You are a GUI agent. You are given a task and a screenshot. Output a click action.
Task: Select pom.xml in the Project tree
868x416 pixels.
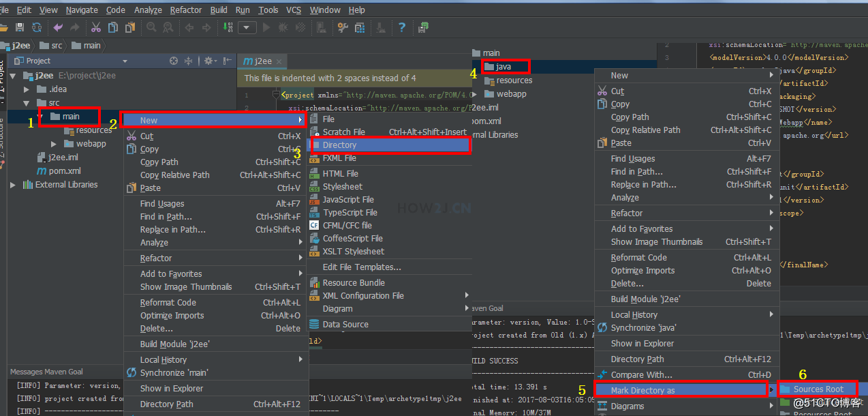(59, 171)
